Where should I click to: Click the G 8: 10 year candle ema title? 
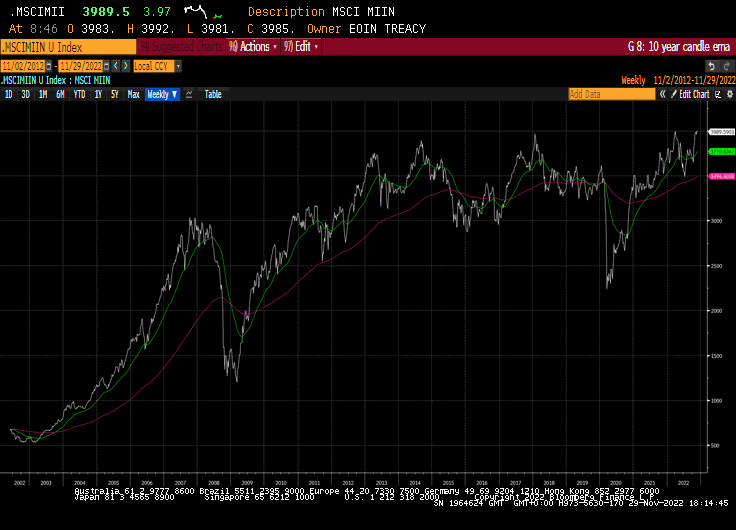pyautogui.click(x=679, y=46)
